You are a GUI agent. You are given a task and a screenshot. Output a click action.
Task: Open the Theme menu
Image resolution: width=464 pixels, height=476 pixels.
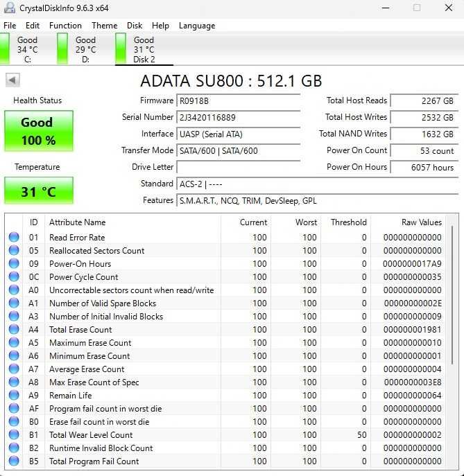pyautogui.click(x=105, y=26)
